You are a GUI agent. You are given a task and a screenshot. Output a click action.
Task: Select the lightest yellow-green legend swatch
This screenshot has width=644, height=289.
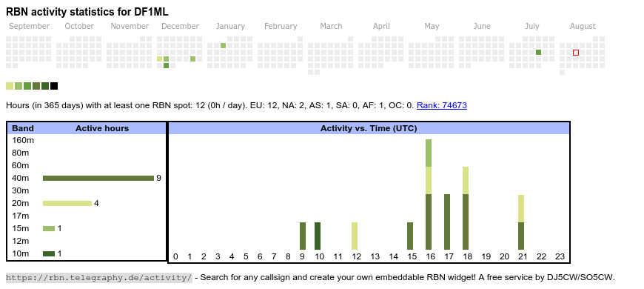pos(10,86)
